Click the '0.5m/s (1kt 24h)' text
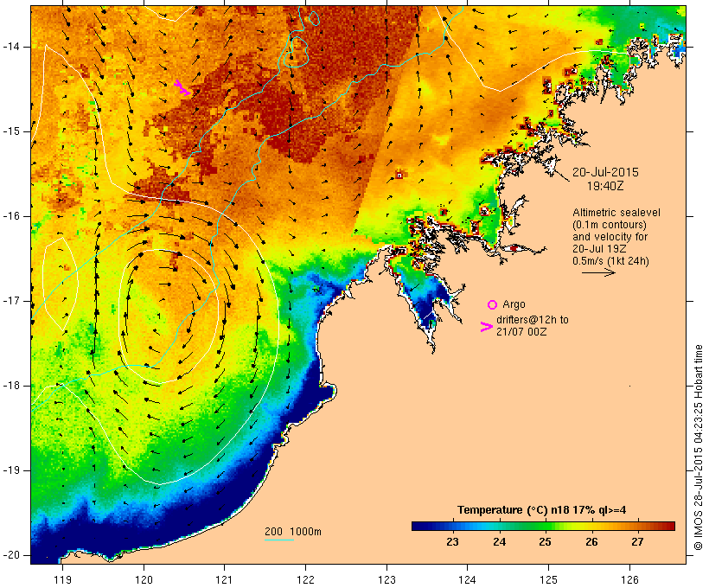709x588 pixels. 610,261
